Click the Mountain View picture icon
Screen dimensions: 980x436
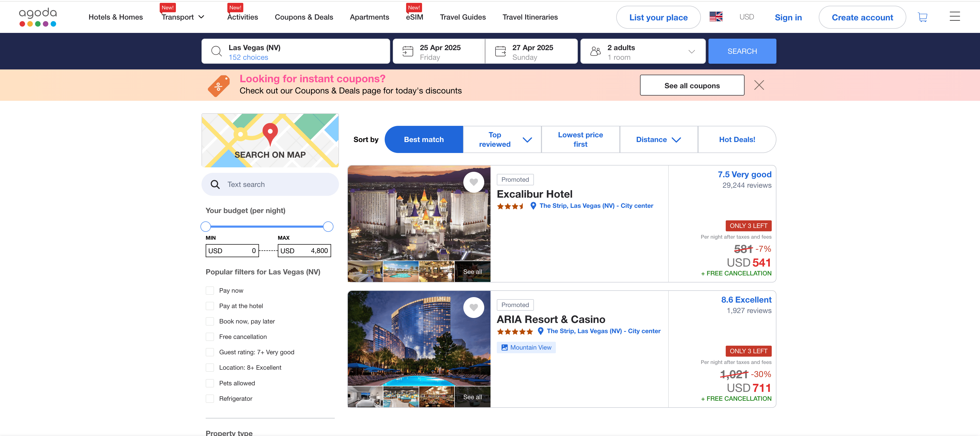tap(504, 347)
